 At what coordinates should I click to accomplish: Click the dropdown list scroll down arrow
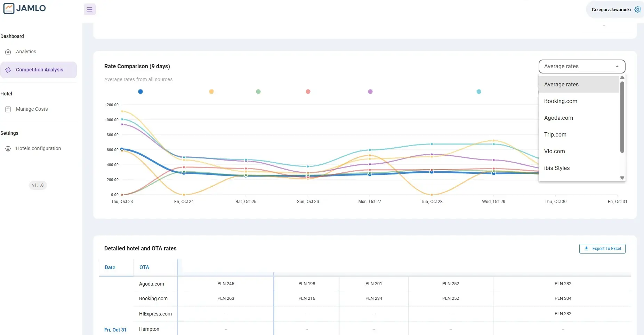[622, 178]
